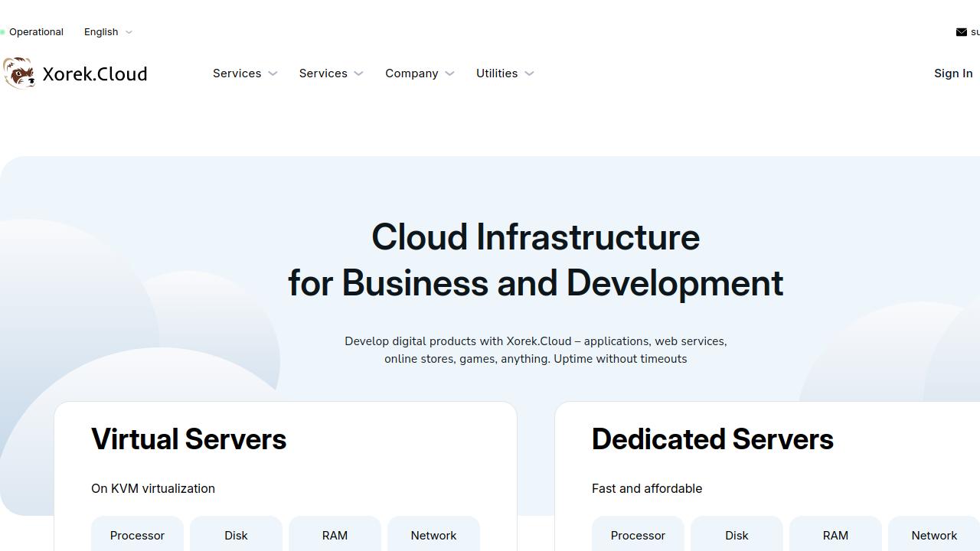Click the "On KVM virtualization" text
The height and width of the screenshot is (551, 980).
tap(153, 488)
